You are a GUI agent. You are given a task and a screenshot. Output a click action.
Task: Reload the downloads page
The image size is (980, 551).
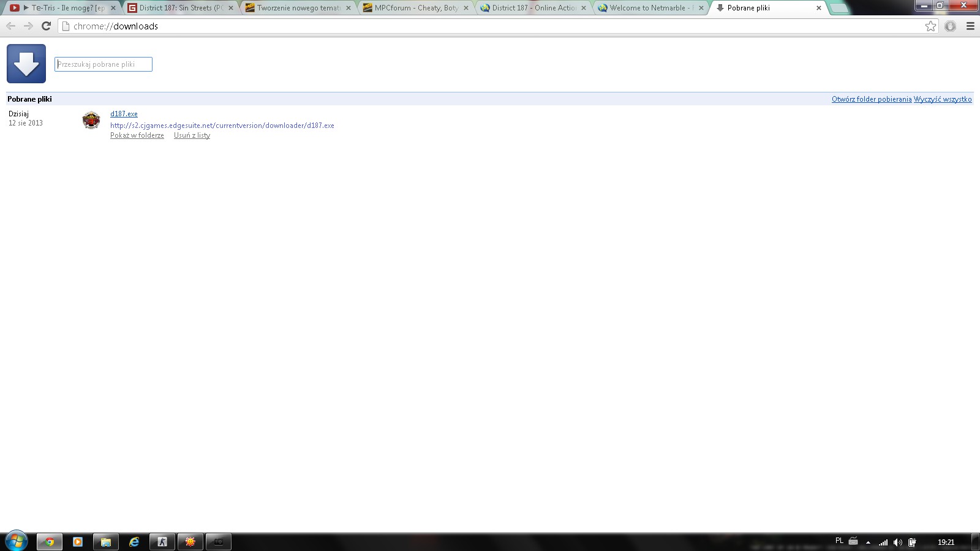coord(46,26)
